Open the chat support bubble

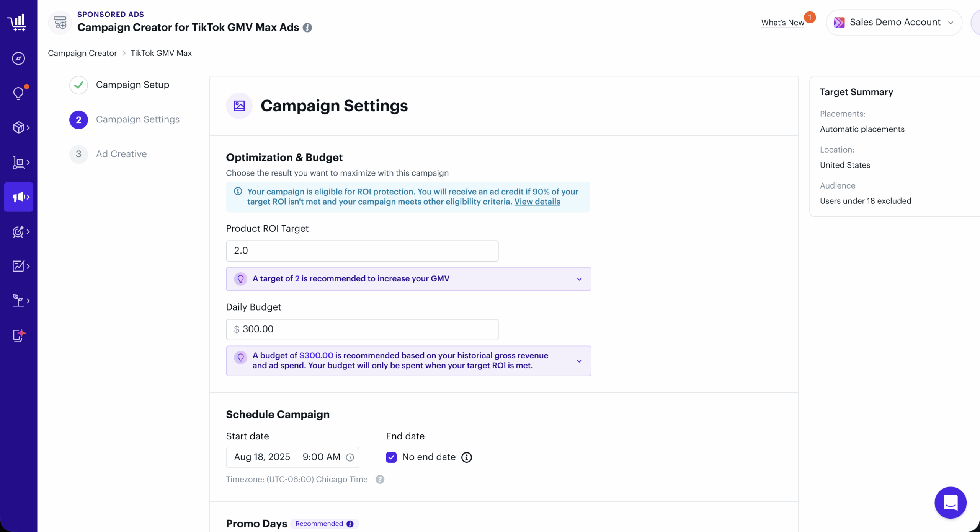(950, 503)
